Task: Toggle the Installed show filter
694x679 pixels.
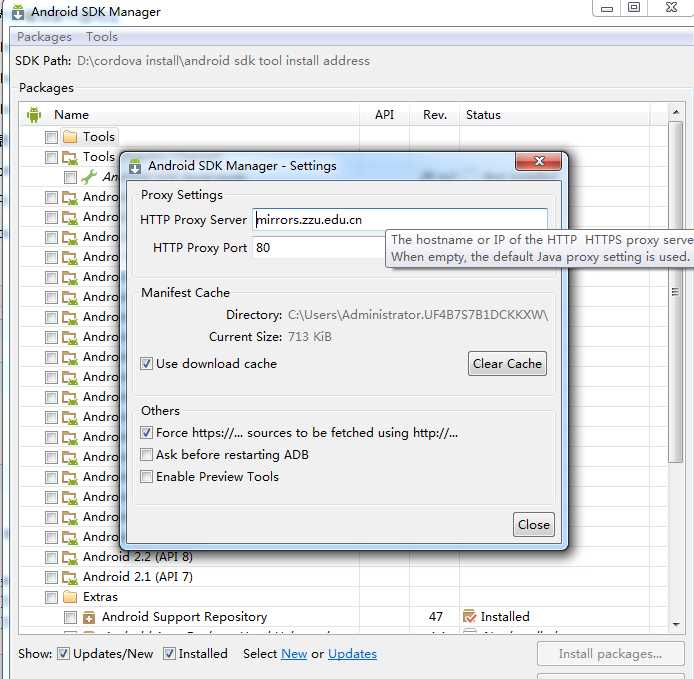Action: pyautogui.click(x=169, y=653)
